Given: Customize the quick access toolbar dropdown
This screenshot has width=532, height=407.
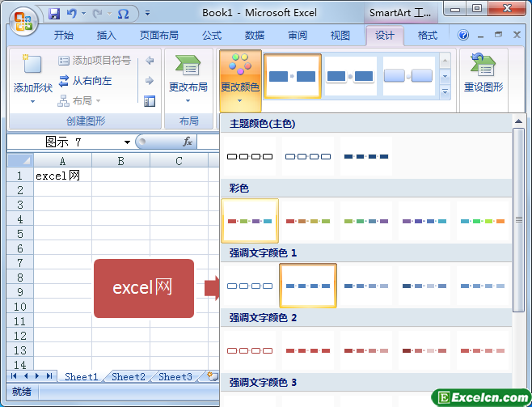Looking at the screenshot, I should click(x=148, y=14).
